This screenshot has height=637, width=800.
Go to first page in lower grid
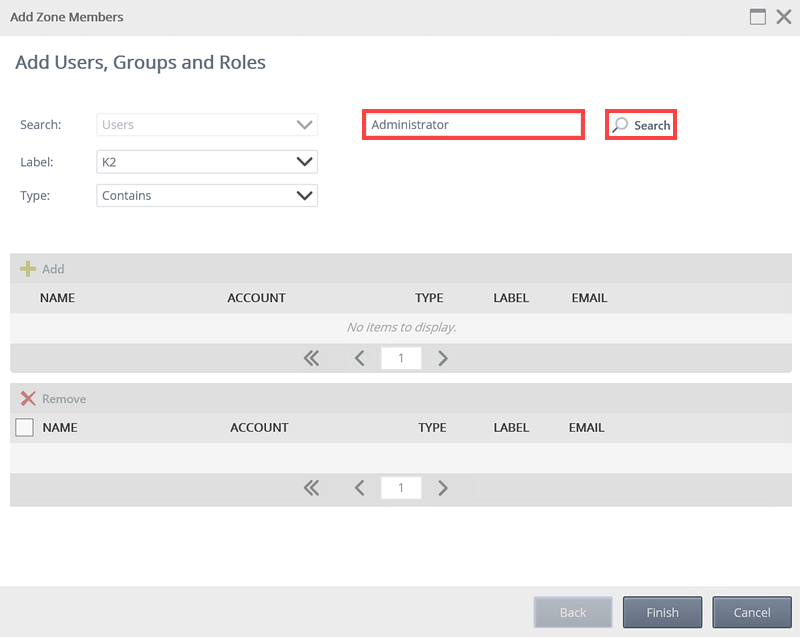click(311, 488)
